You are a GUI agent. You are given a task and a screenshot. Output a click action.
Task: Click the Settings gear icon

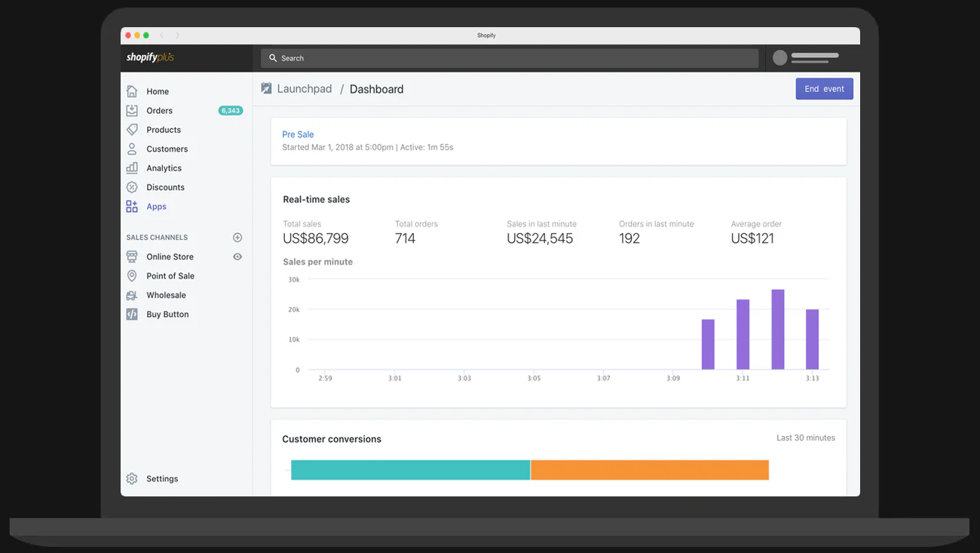tap(132, 478)
